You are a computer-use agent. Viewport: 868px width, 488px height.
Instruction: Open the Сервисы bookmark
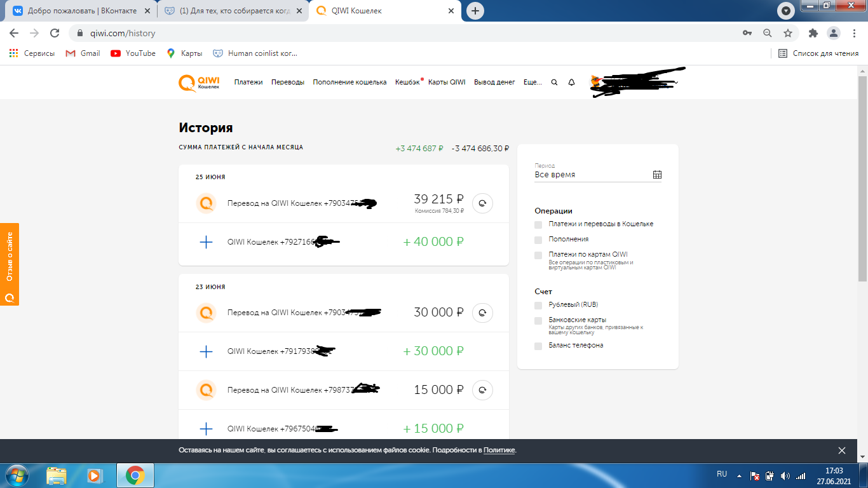pos(32,53)
